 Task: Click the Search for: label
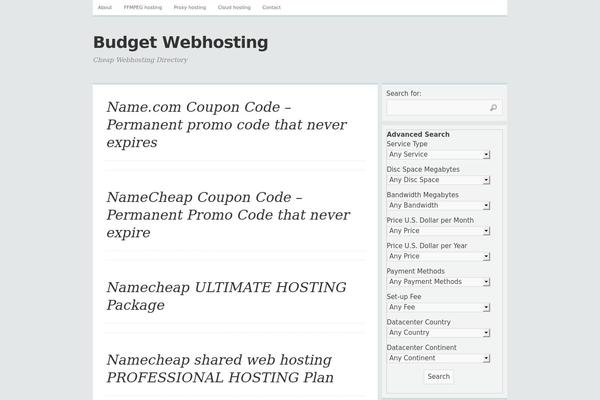[404, 93]
